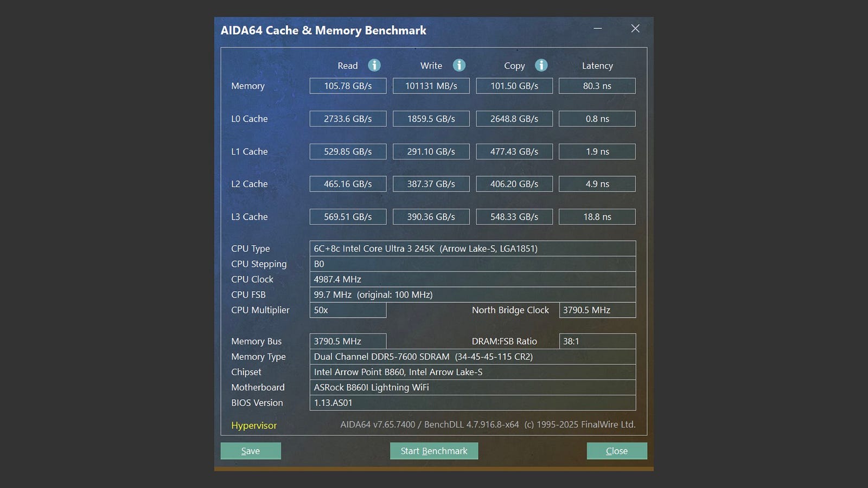Select L3 Cache Write 390.36 GB/s

[x=431, y=216]
